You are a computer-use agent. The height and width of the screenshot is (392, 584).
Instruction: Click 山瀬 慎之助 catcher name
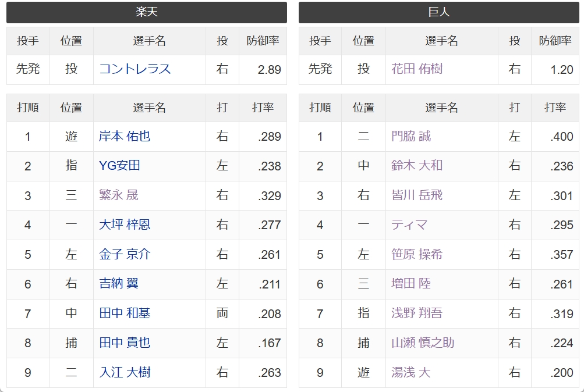click(423, 343)
